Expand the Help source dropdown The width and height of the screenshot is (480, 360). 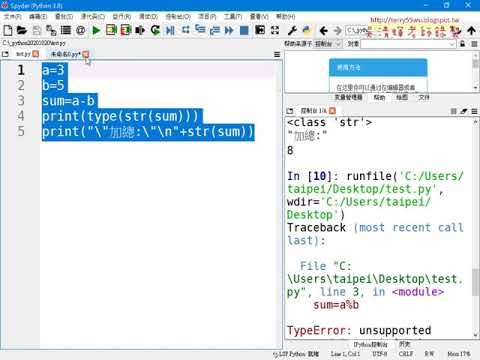tap(328, 44)
